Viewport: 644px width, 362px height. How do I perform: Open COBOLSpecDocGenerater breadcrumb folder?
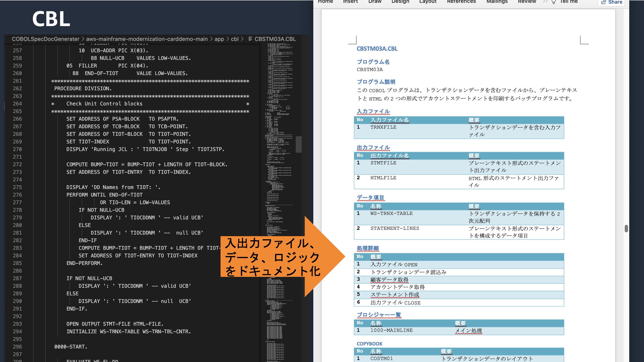45,39
